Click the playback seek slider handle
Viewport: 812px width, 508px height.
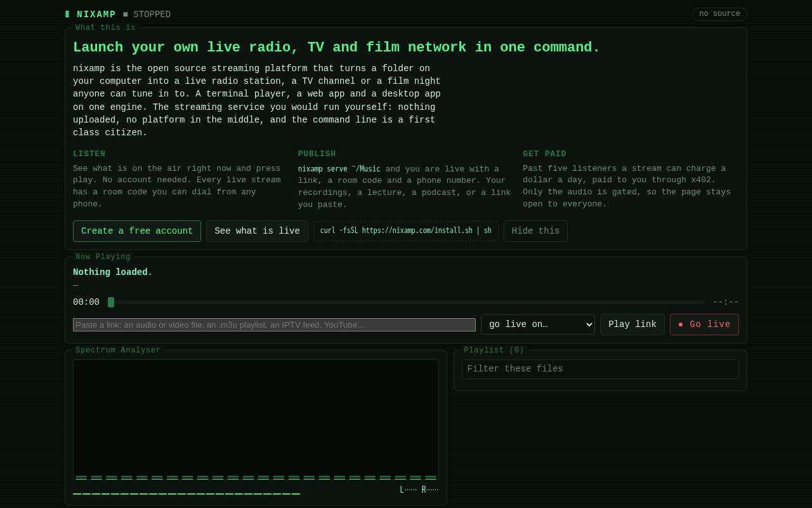111,302
